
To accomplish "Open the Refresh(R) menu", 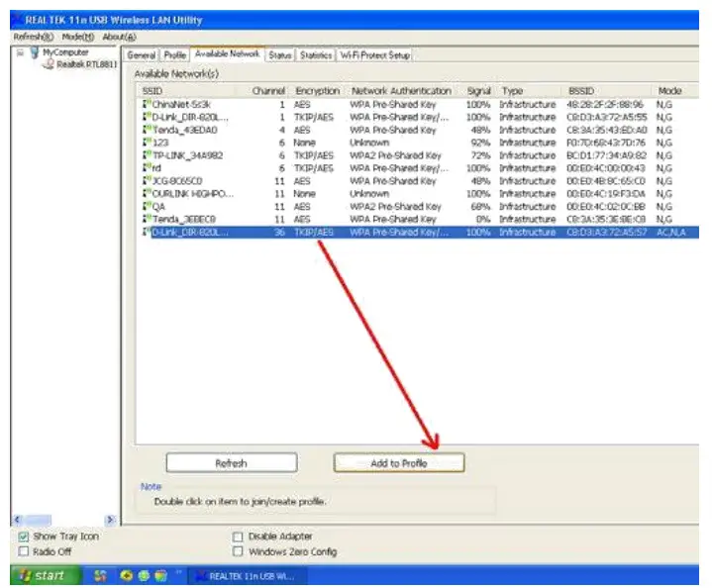I will point(33,37).
